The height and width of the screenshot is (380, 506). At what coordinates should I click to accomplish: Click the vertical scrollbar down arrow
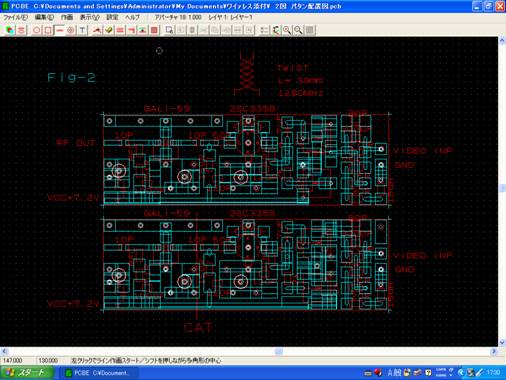tap(502, 342)
